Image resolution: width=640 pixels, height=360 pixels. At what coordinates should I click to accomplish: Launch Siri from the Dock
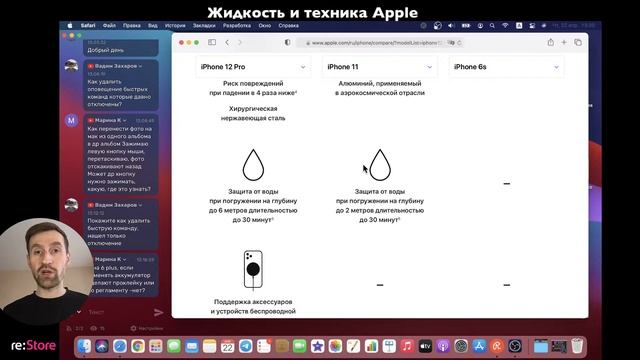pyautogui.click(x=102, y=346)
